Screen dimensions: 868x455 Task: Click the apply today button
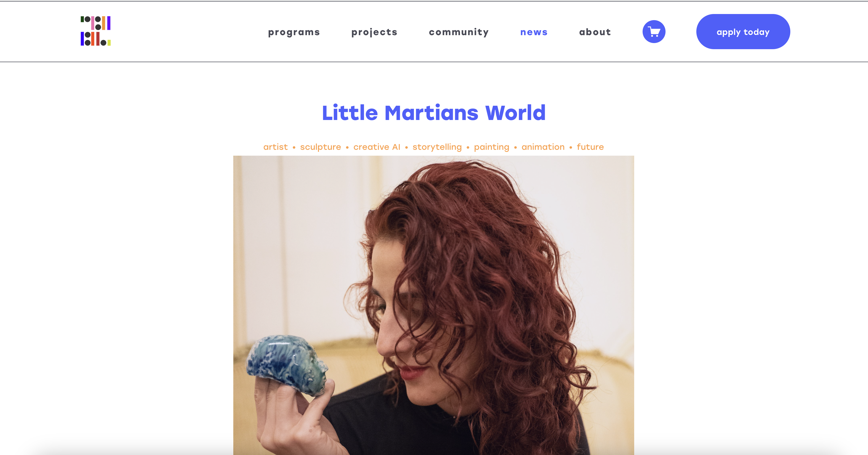[743, 32]
